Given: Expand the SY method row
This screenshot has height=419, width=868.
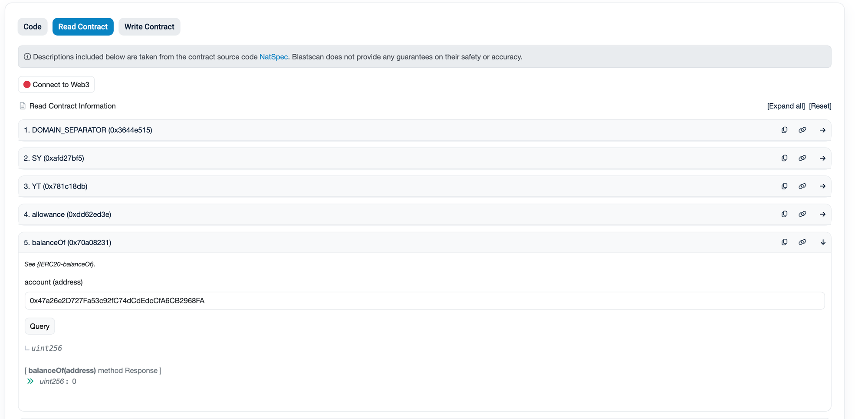Looking at the screenshot, I should click(822, 158).
